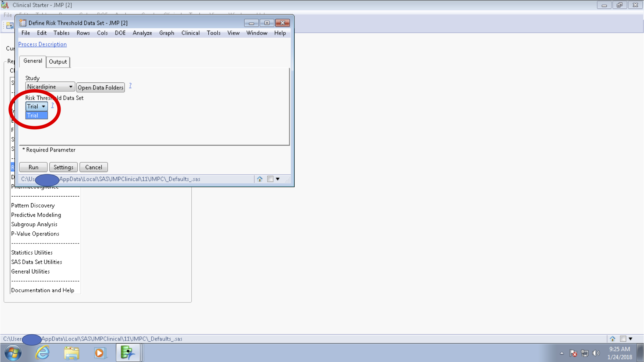Image resolution: width=644 pixels, height=362 pixels.
Task: Click home icon in dialog status bar
Action: pos(260,179)
